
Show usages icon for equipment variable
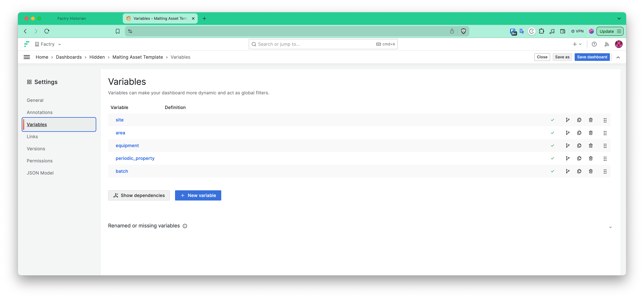567,146
